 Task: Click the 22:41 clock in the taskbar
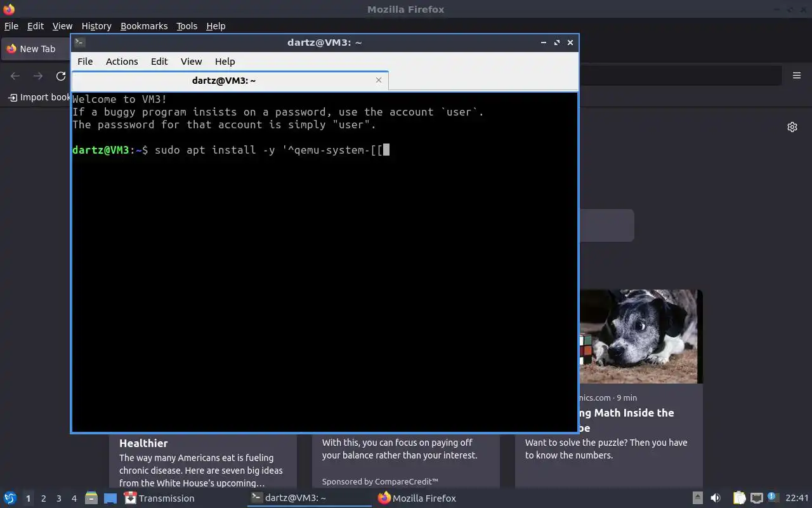click(797, 498)
